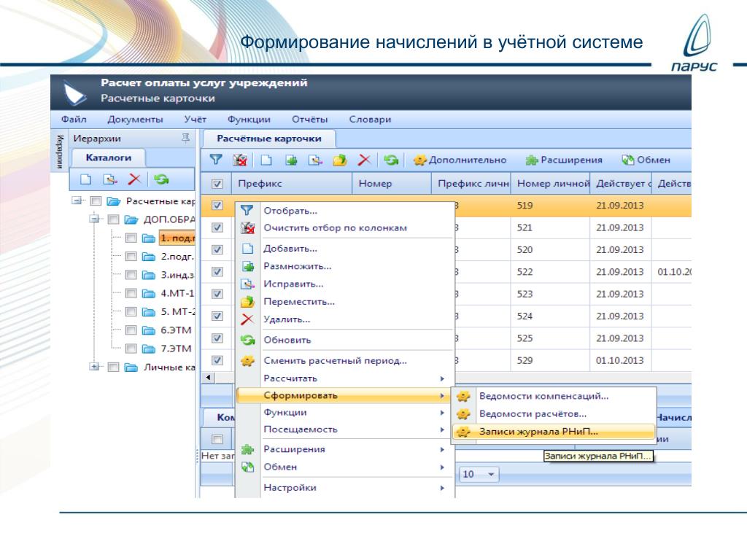747x560 pixels.
Task: Choose Обновить in the context menu
Action: [x=345, y=340]
